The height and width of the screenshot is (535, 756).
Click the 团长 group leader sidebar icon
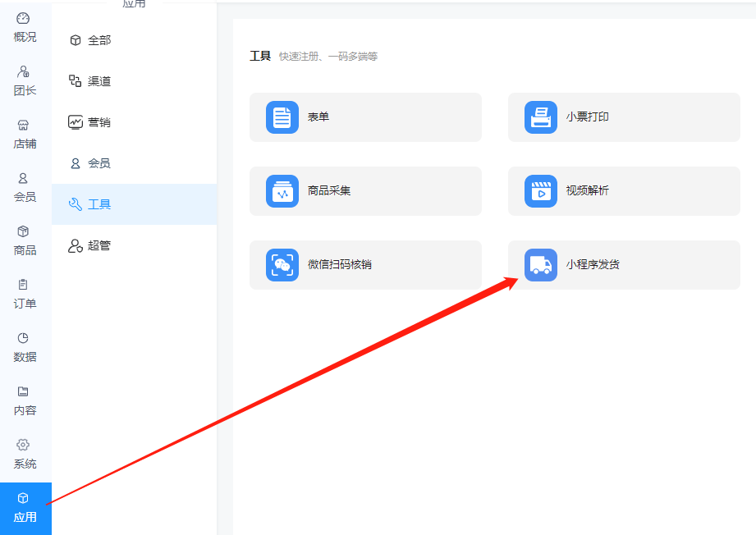pyautogui.click(x=23, y=72)
